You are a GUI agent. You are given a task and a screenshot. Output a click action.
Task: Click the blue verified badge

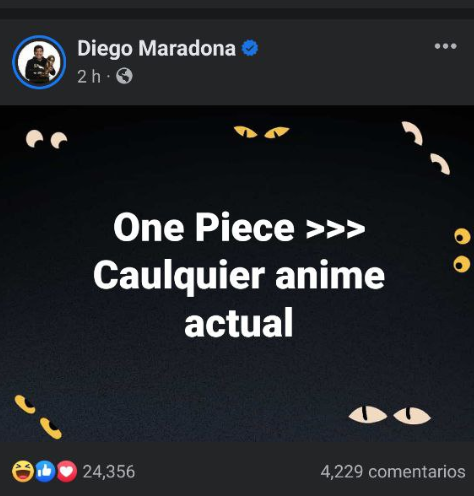[250, 48]
